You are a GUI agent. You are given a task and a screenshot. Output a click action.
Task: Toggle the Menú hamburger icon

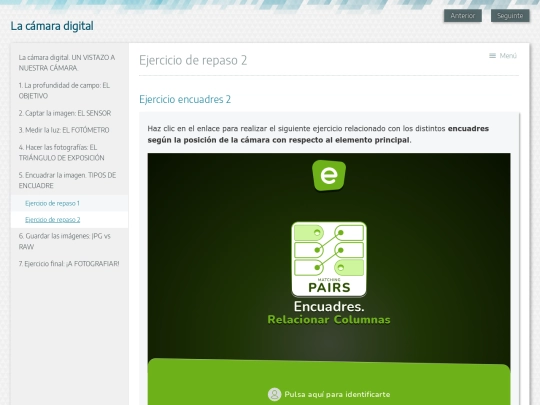pos(492,56)
